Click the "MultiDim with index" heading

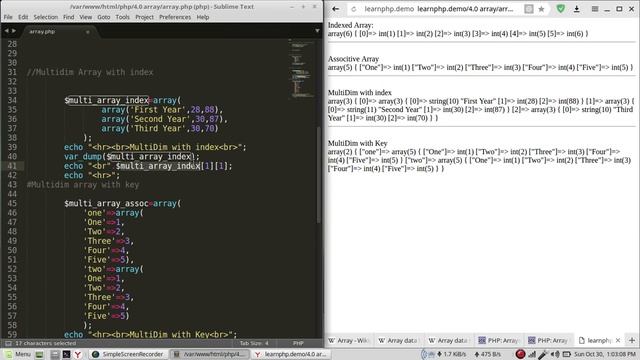(360, 93)
